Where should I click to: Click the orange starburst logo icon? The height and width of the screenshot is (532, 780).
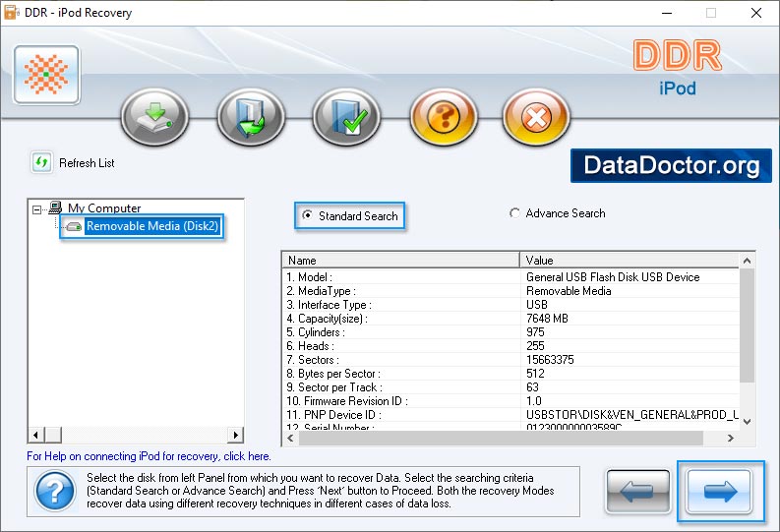click(46, 75)
